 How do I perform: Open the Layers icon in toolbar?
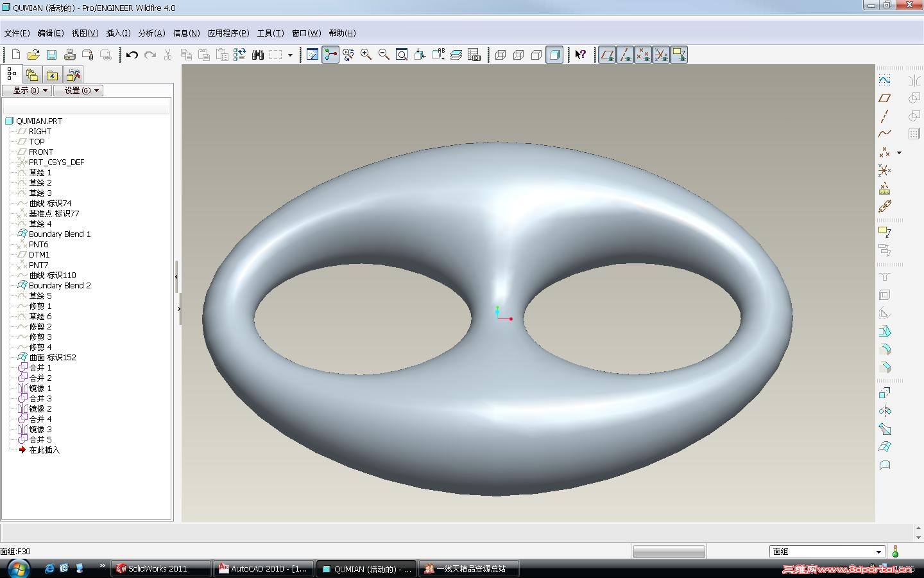click(456, 55)
